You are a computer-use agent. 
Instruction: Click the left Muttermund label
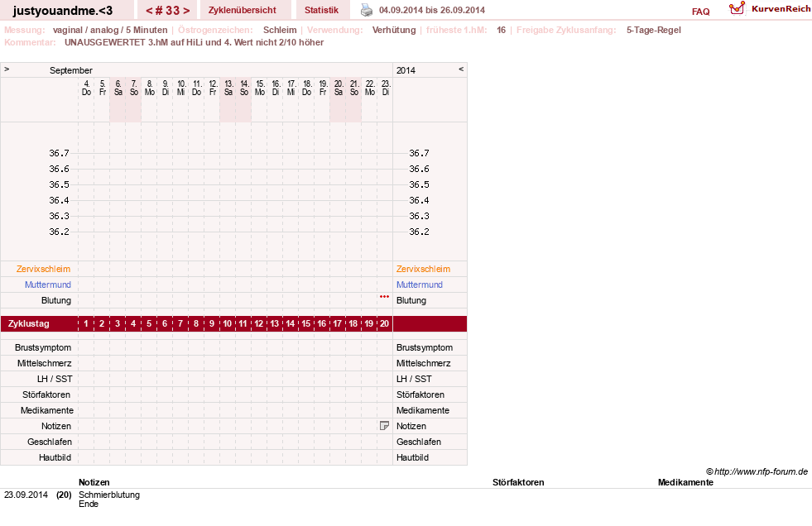tap(48, 285)
